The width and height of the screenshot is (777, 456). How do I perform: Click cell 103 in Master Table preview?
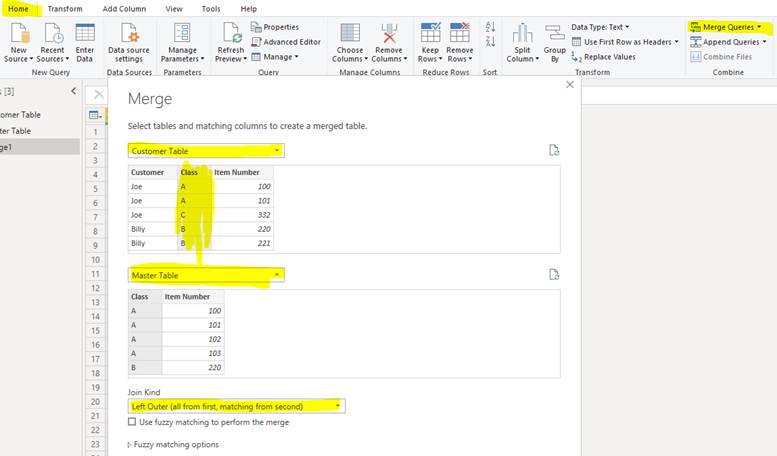click(x=193, y=353)
